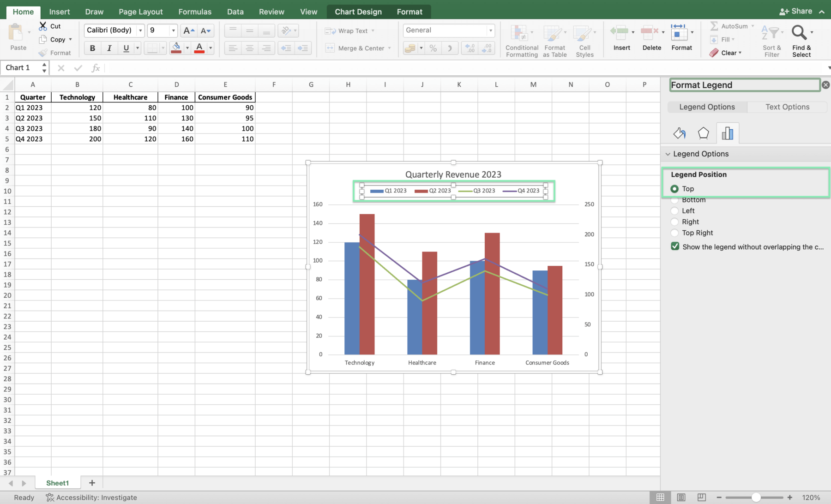Open the Formulas ribbon tab
Screen dimensions: 831x504
click(x=195, y=12)
